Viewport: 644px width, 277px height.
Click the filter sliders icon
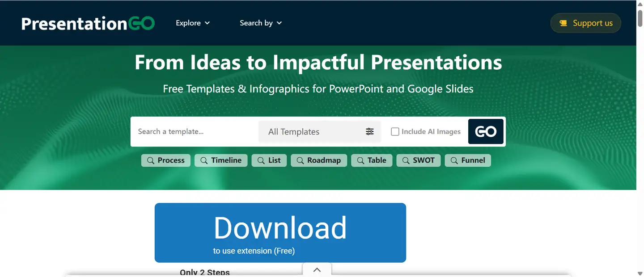click(x=370, y=131)
